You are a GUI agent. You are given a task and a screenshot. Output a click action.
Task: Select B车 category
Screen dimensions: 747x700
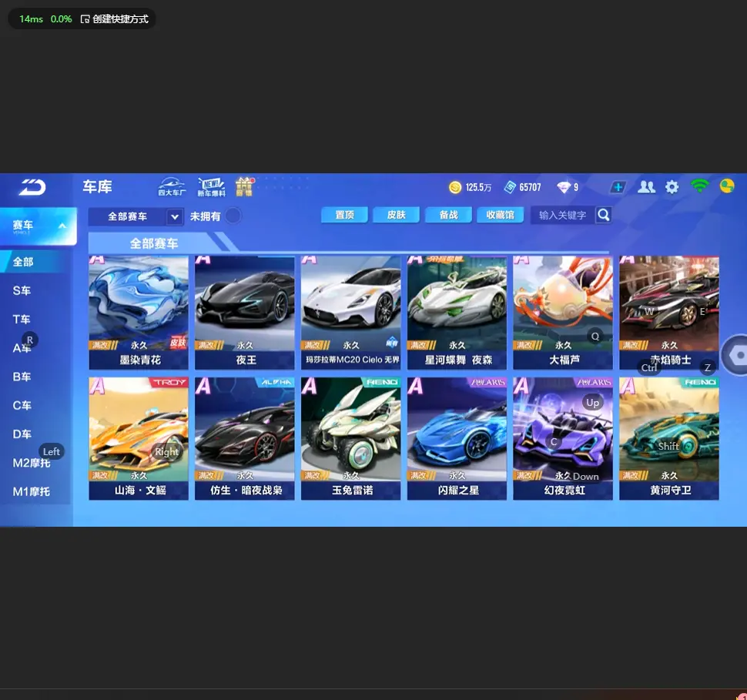coord(22,377)
